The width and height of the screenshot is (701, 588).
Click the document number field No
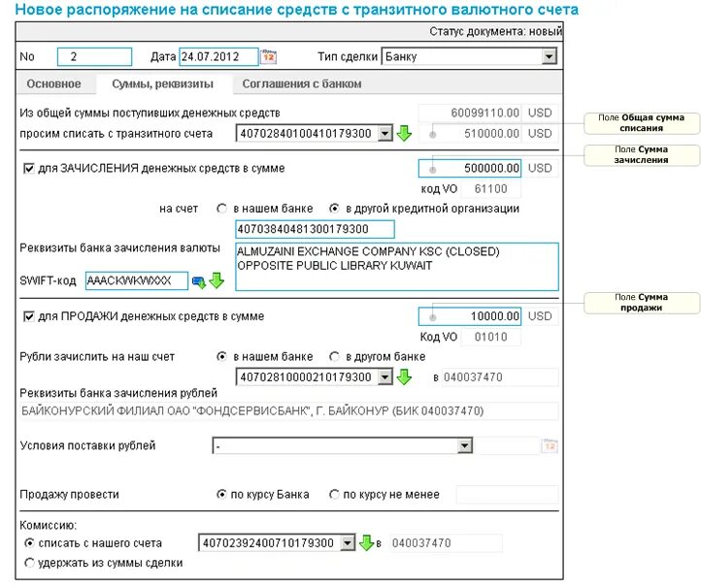[x=95, y=56]
